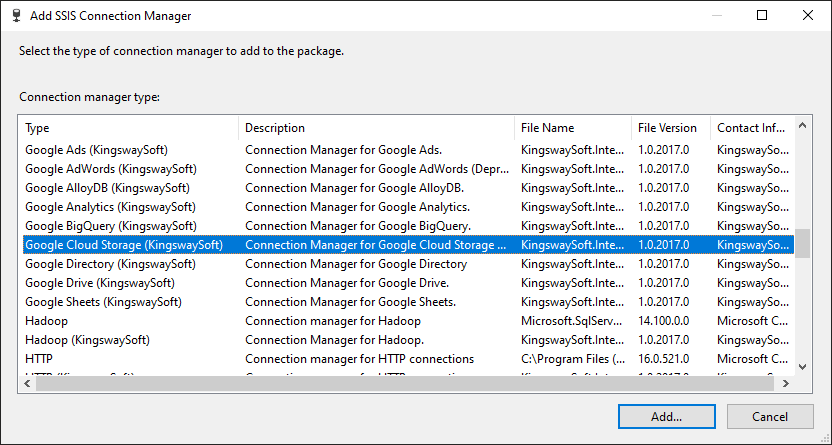This screenshot has height=445, width=832.
Task: Click the horizontal scroll right arrow
Action: (786, 383)
